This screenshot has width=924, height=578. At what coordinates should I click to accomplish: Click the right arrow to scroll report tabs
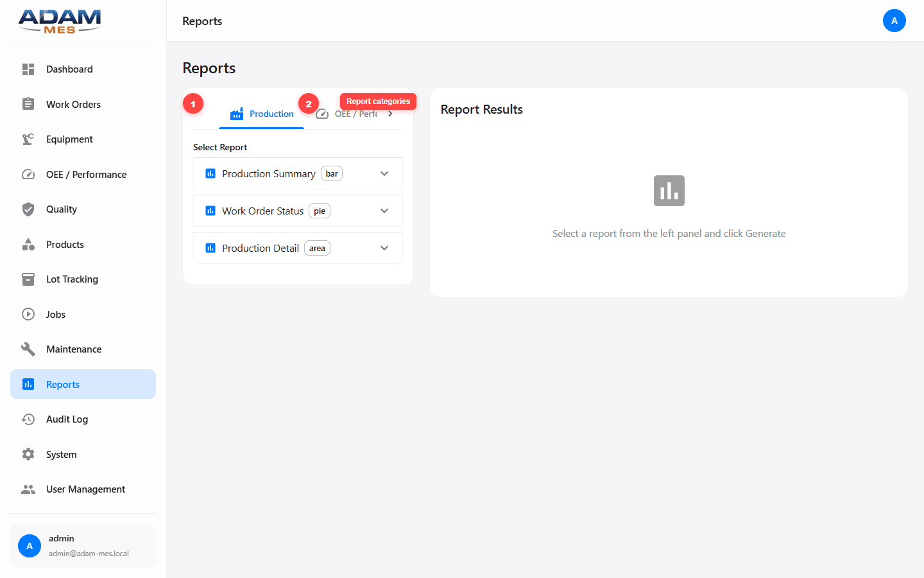point(391,113)
